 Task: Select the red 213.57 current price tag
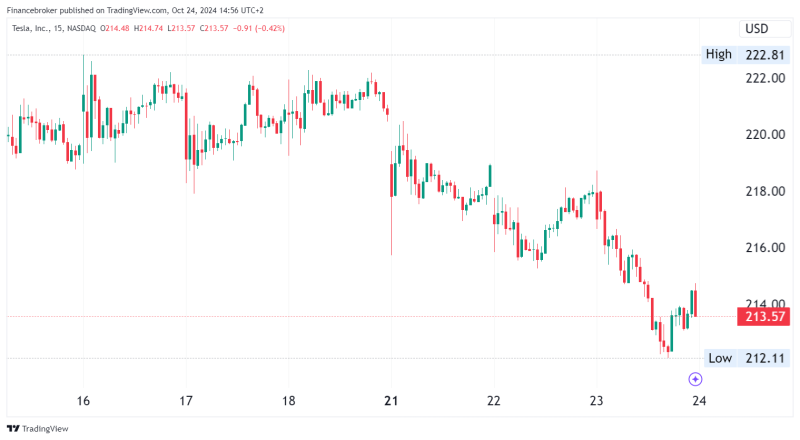point(762,317)
